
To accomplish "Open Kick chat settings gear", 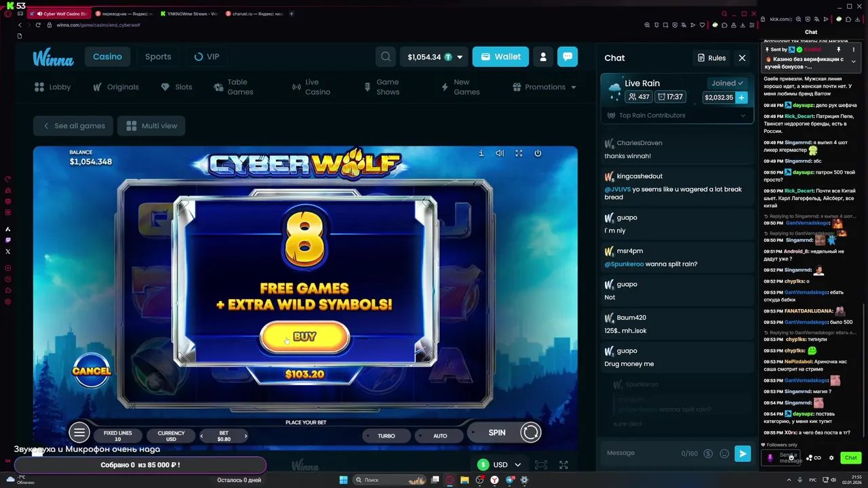I will [x=831, y=458].
